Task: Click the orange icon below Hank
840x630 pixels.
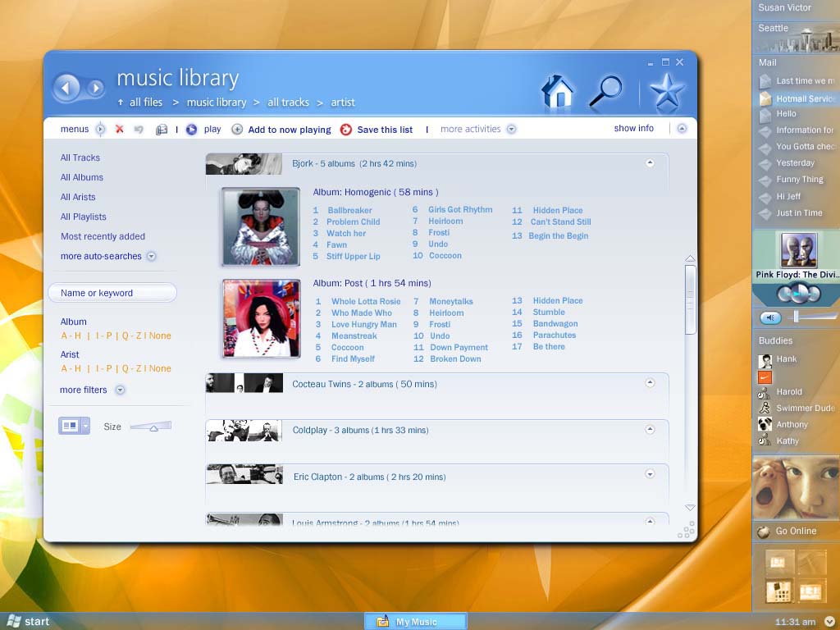Action: [765, 377]
